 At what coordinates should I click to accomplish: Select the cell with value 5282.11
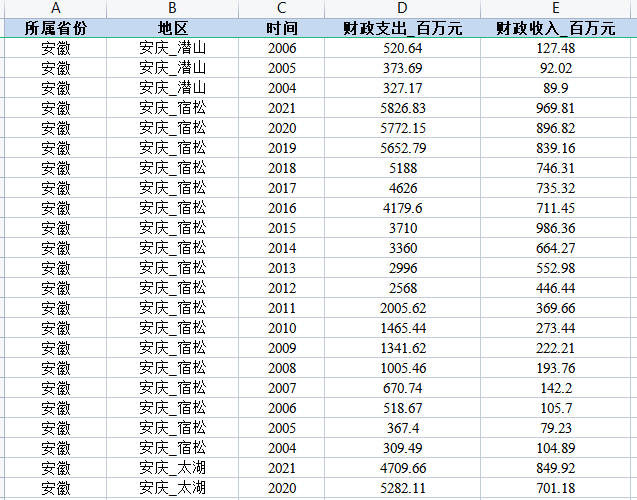coord(403,488)
